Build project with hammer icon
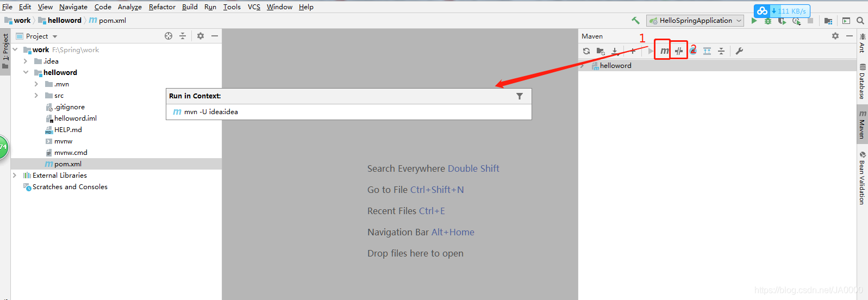 tap(635, 21)
